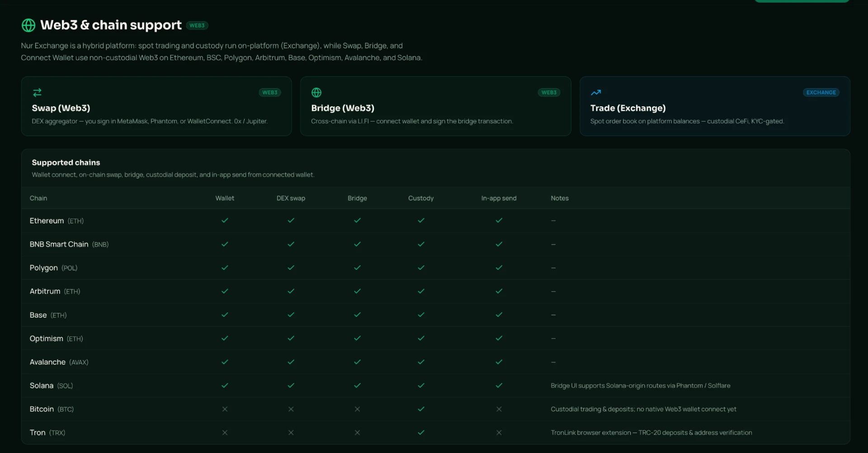Click the In-app send column header
Image resolution: width=868 pixels, height=453 pixels.
pos(499,198)
